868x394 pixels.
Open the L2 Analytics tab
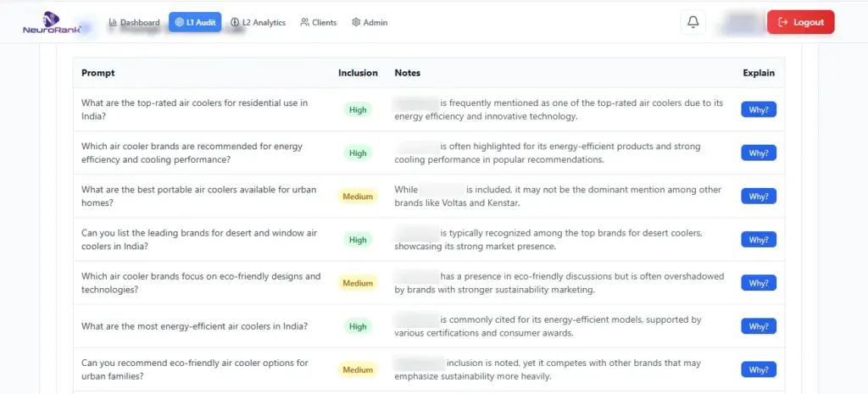[x=259, y=22]
